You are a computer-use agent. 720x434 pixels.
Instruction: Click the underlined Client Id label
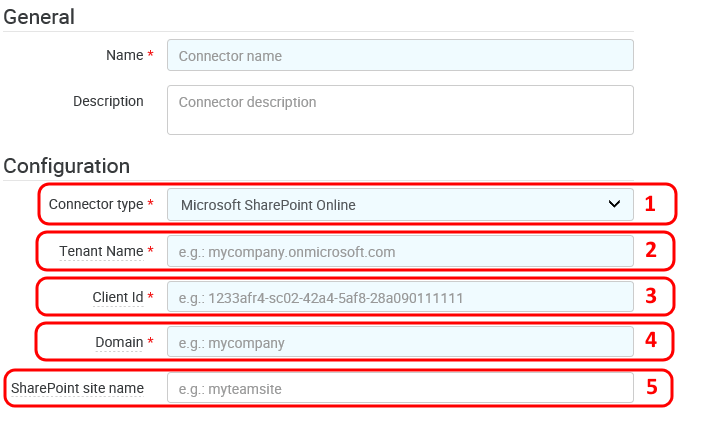[x=110, y=297]
